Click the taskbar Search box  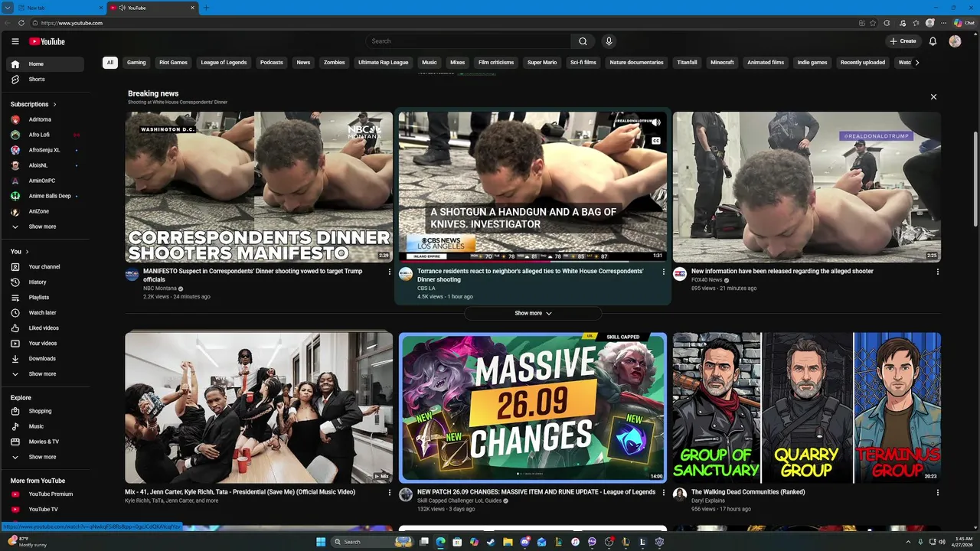tap(372, 542)
